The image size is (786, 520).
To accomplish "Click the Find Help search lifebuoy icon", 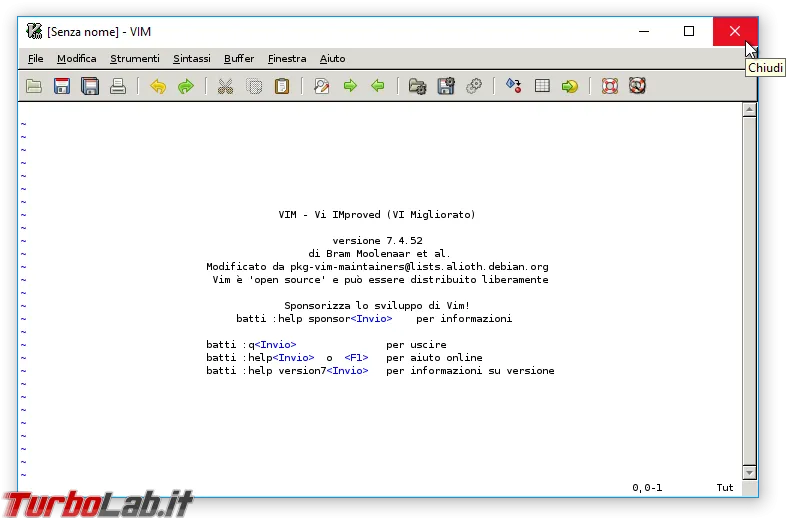I will 637,86.
